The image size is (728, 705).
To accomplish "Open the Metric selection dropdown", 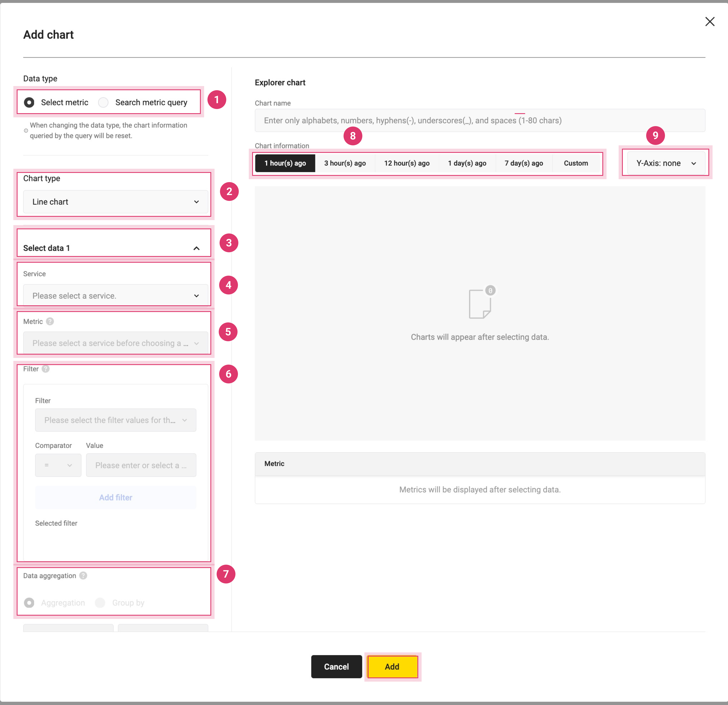I will tap(115, 343).
